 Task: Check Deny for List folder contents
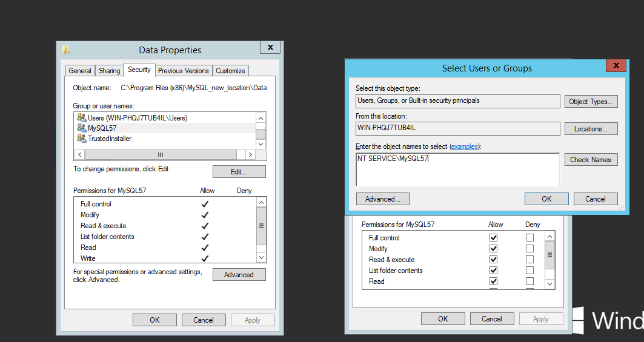coord(530,271)
